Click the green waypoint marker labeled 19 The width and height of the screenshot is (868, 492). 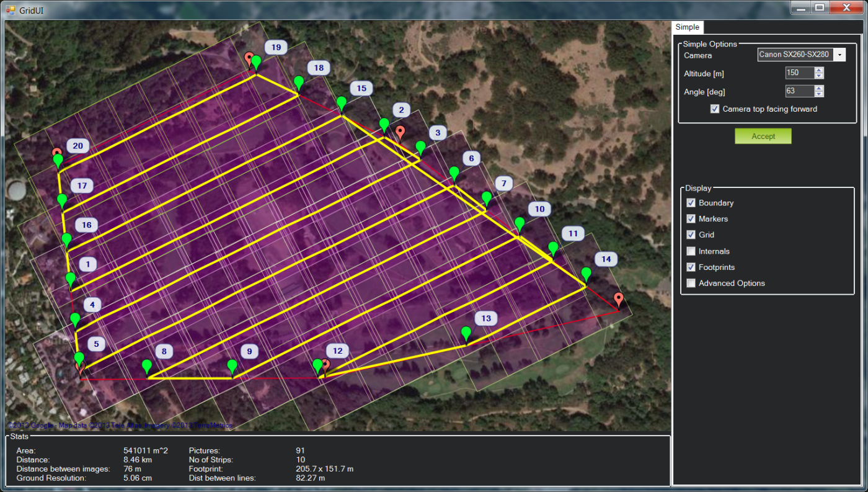[x=256, y=64]
